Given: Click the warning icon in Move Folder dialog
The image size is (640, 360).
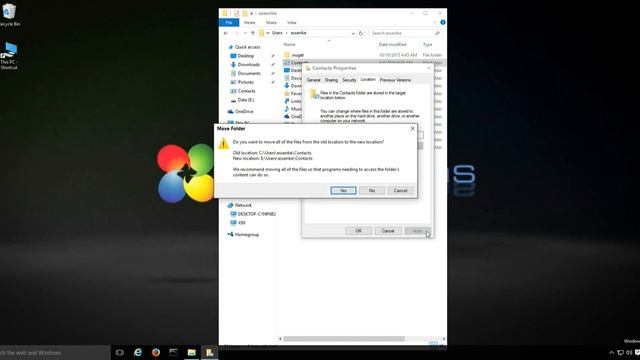Looking at the screenshot, I should click(x=223, y=144).
